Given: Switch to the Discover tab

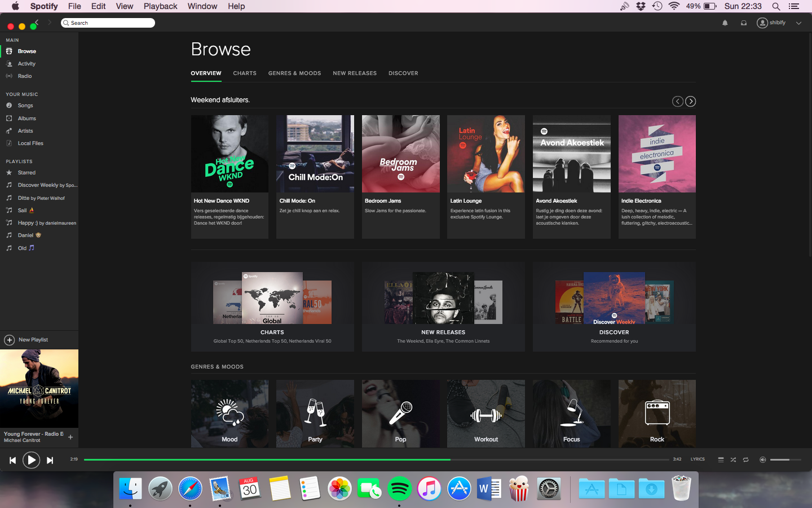Looking at the screenshot, I should (x=403, y=73).
